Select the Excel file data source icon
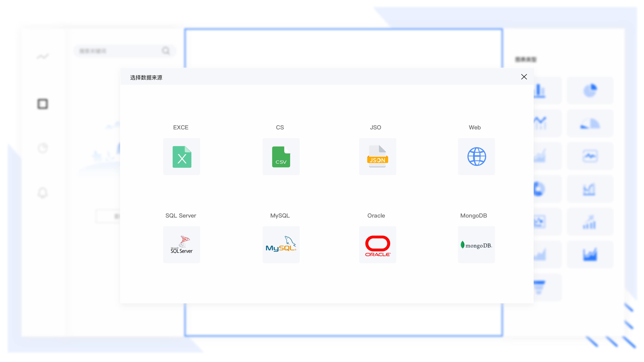 point(181,157)
